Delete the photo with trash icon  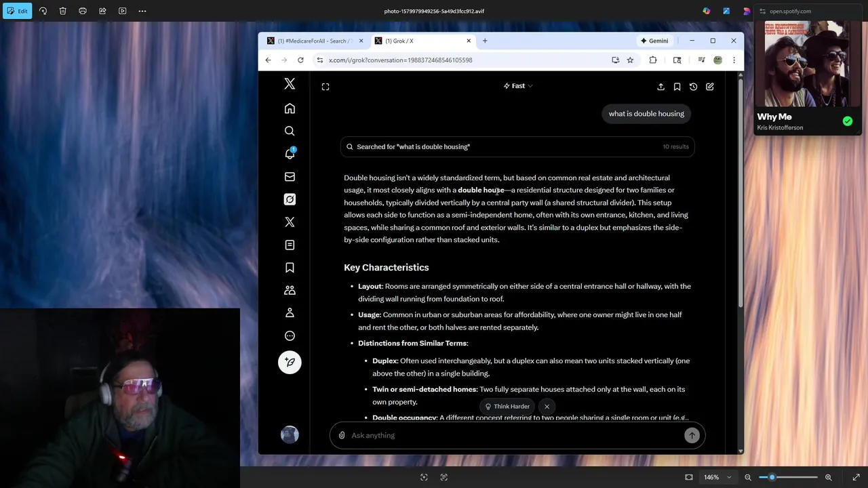(x=62, y=11)
